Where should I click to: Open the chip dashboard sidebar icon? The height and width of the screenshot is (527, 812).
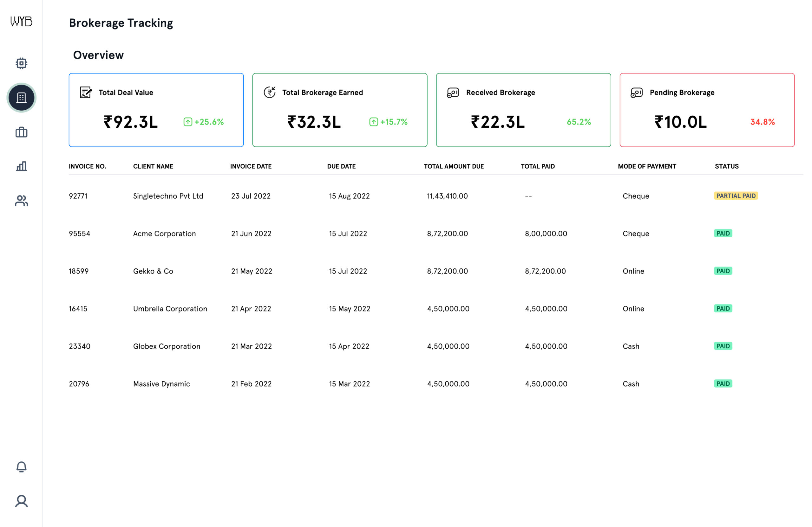point(21,63)
